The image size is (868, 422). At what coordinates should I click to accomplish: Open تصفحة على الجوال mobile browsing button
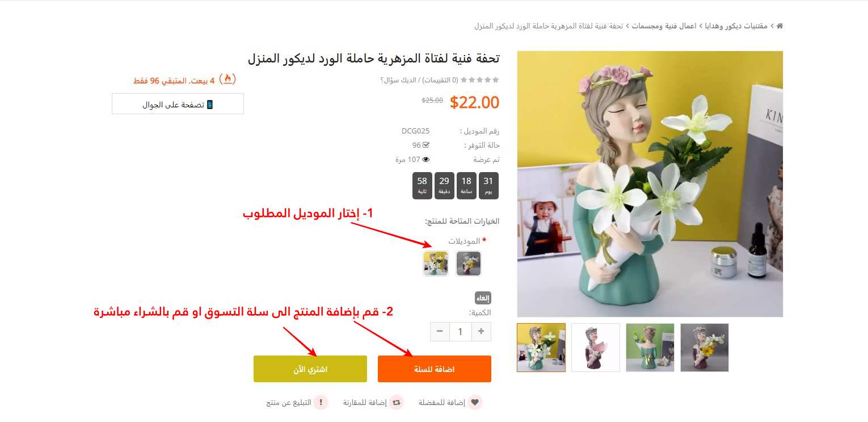click(178, 104)
